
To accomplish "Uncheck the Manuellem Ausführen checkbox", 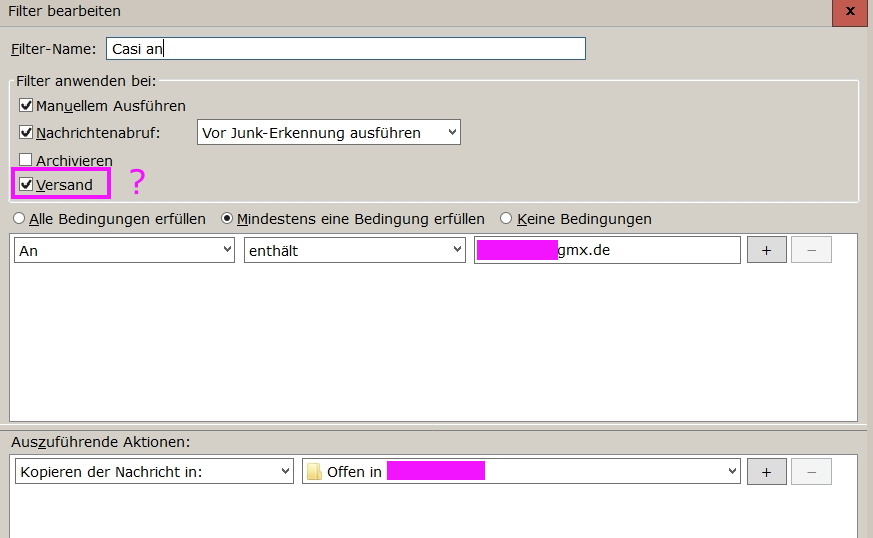I will (26, 105).
